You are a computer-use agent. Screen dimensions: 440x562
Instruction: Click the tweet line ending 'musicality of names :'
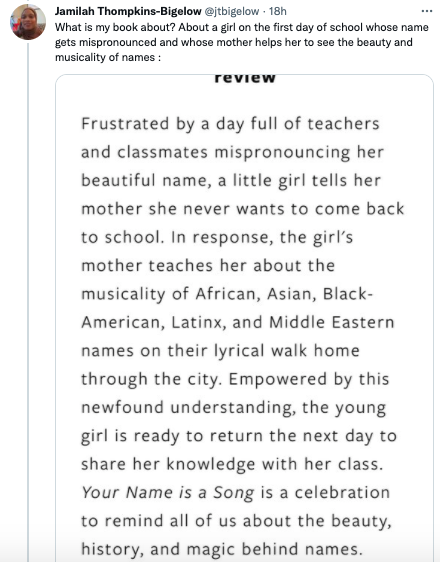108,57
